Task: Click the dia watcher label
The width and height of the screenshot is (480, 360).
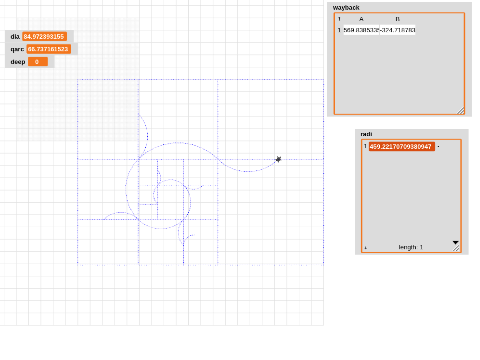Action: pos(15,36)
